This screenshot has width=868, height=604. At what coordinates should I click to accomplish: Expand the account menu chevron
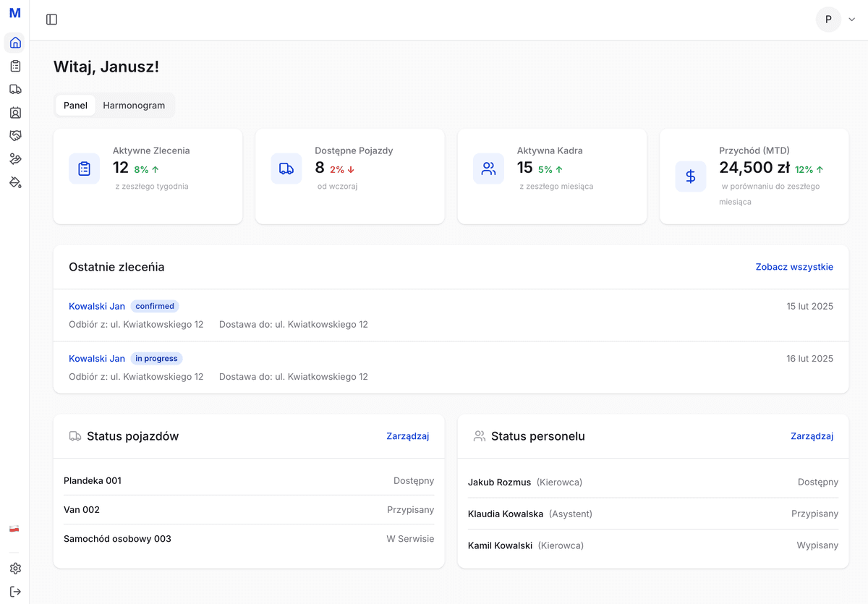852,20
